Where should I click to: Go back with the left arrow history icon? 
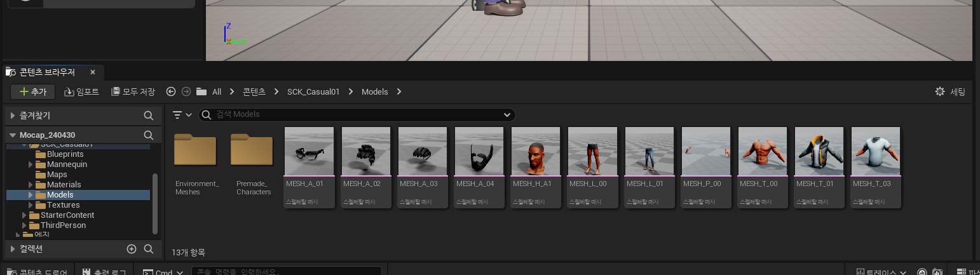[x=171, y=92]
